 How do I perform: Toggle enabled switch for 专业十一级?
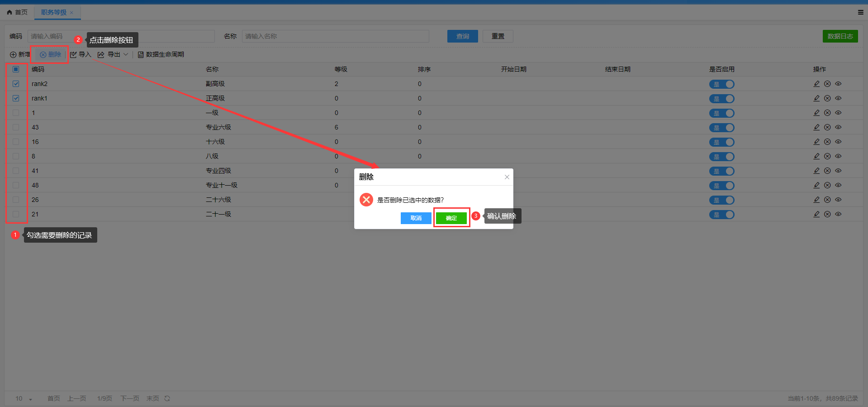pyautogui.click(x=721, y=186)
